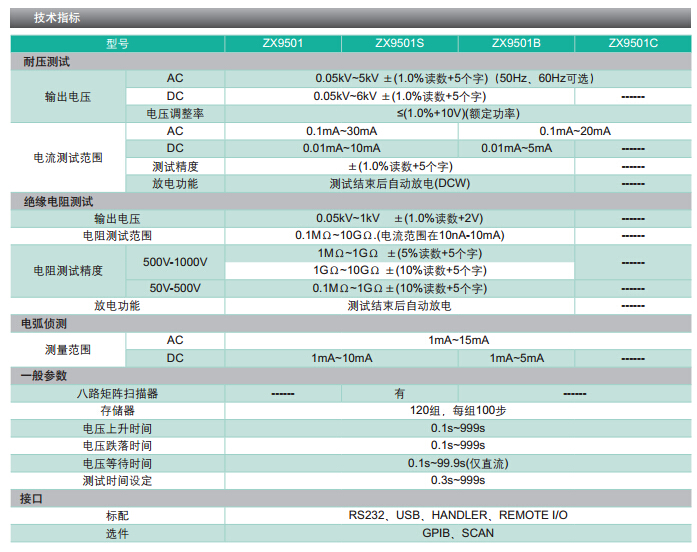Click the 技术指标 title heading

click(x=57, y=18)
